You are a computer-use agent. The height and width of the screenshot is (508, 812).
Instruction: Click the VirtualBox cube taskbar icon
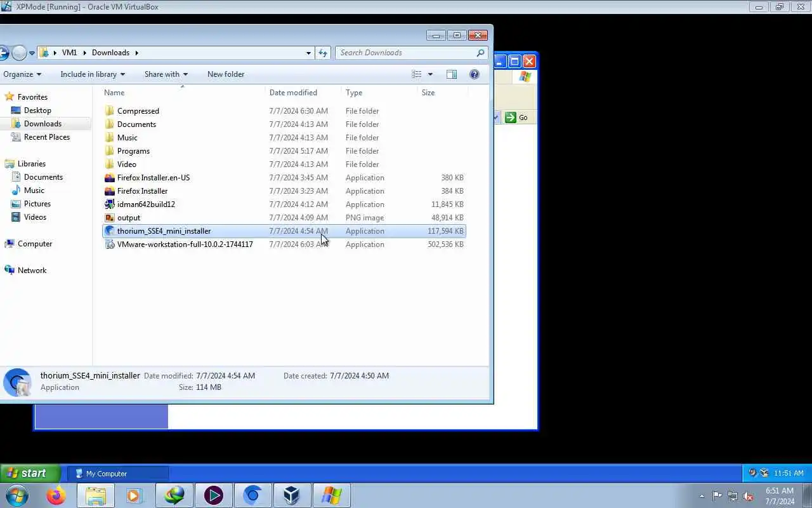point(292,495)
